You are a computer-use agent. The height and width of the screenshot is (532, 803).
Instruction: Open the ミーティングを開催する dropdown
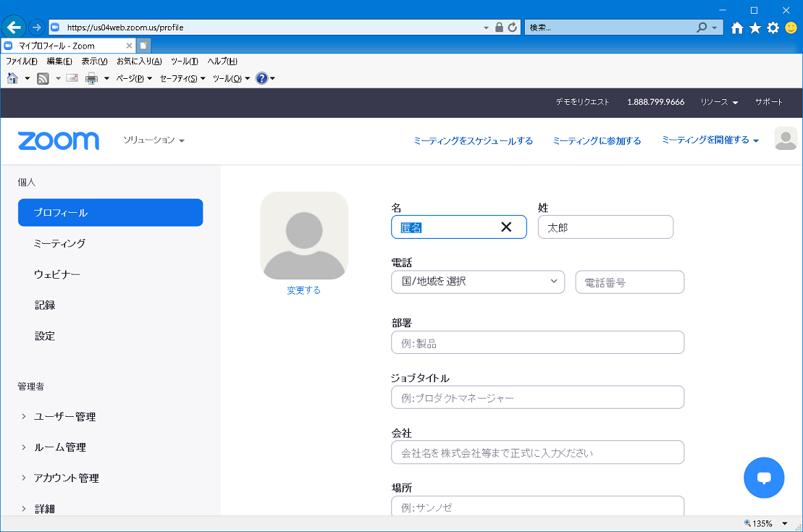710,140
